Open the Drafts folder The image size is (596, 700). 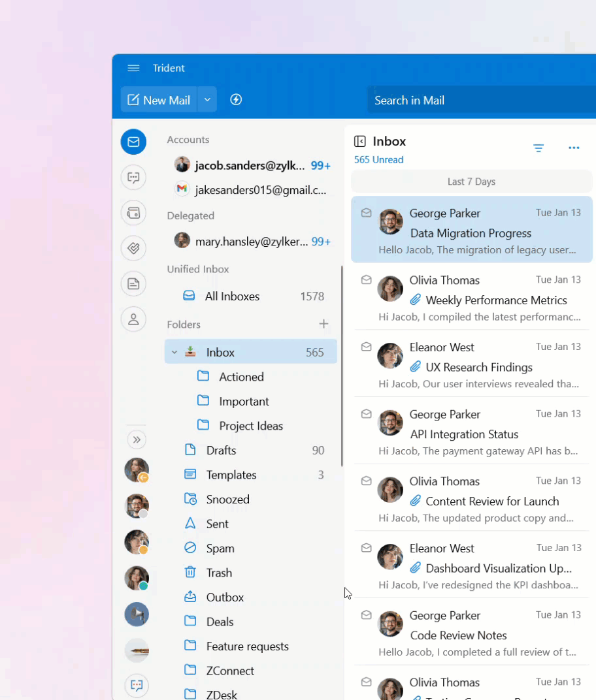click(251, 450)
